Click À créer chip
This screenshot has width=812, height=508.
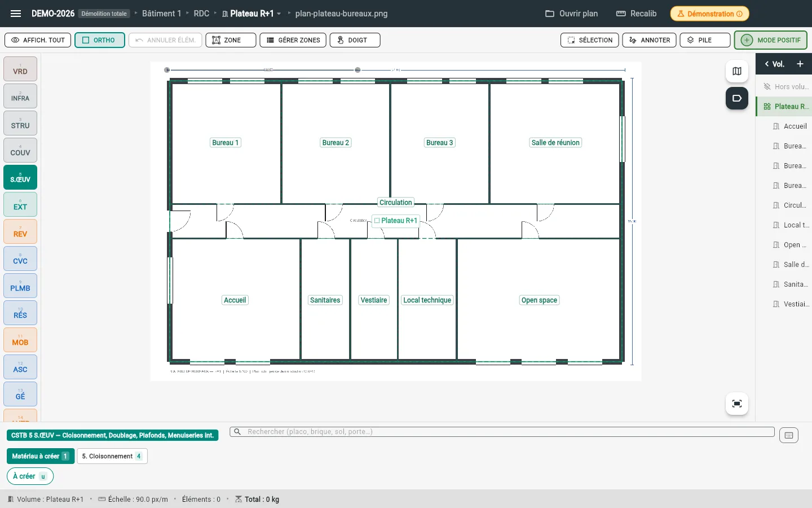(x=30, y=476)
